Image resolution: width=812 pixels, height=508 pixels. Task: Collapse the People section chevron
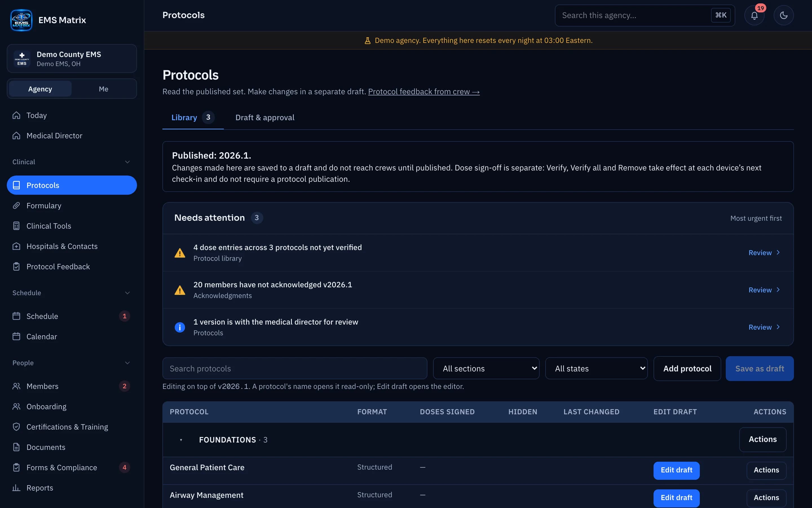pyautogui.click(x=127, y=363)
